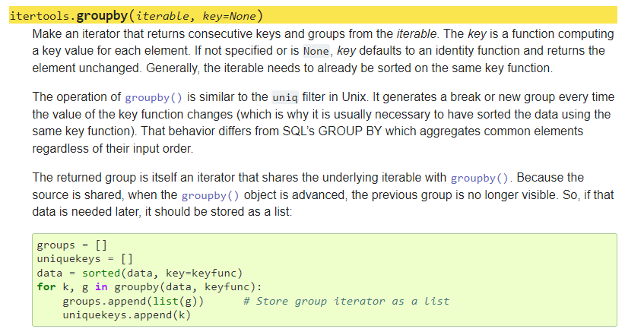Click the 'groups = []' code line
The width and height of the screenshot is (644, 332).
[x=72, y=245]
